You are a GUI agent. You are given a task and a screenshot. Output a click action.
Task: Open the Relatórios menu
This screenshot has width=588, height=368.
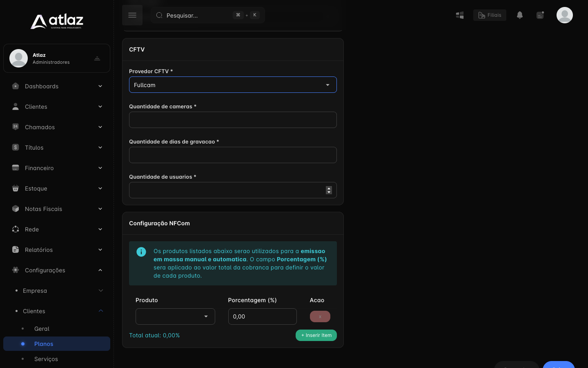coord(57,249)
